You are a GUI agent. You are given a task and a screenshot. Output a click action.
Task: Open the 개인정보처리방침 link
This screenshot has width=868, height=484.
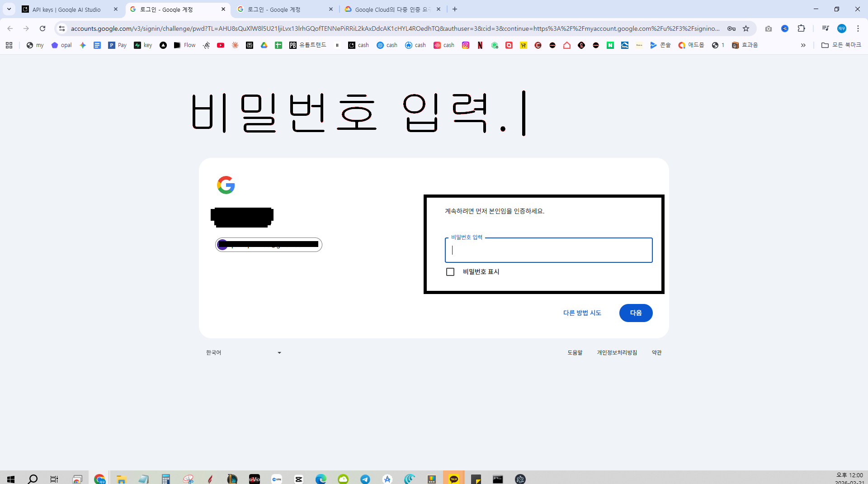point(617,353)
